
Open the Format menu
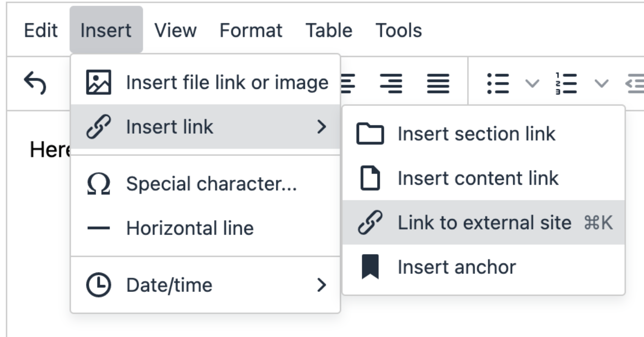point(251,30)
